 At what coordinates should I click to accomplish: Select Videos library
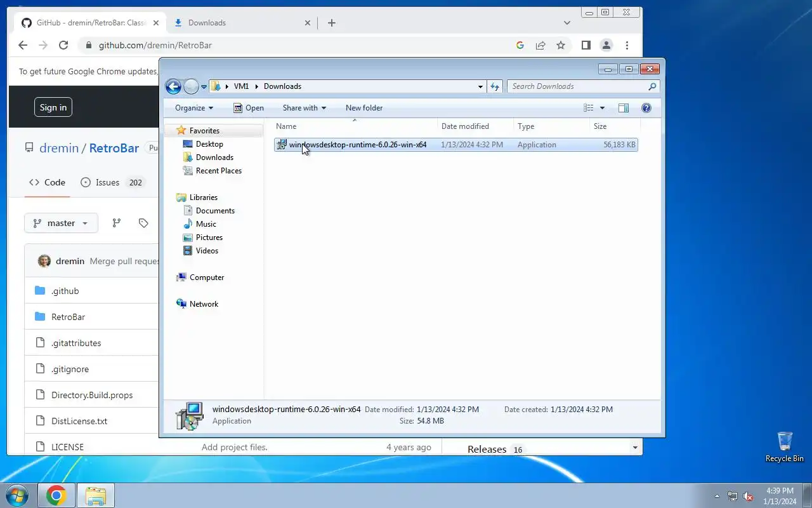207,251
